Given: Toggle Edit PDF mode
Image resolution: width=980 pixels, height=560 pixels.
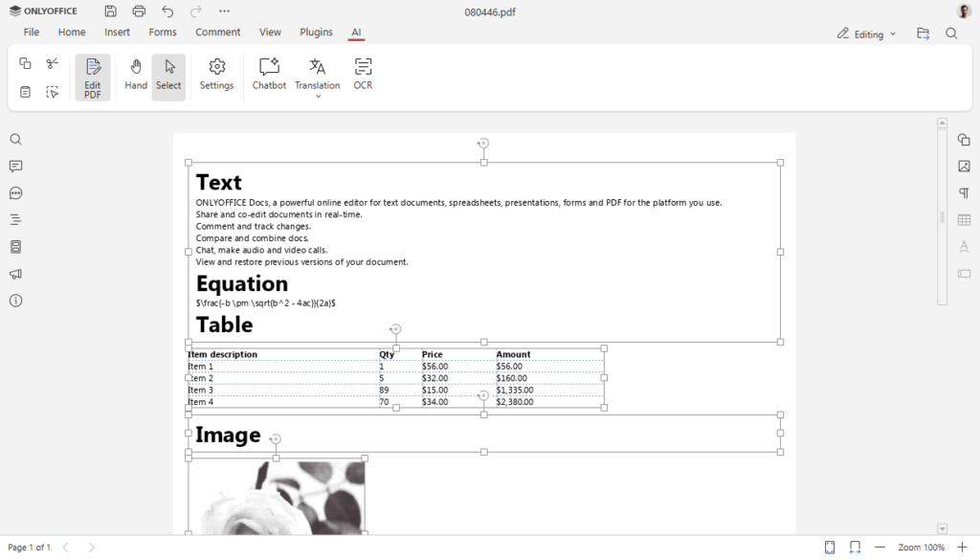Looking at the screenshot, I should click(x=92, y=77).
